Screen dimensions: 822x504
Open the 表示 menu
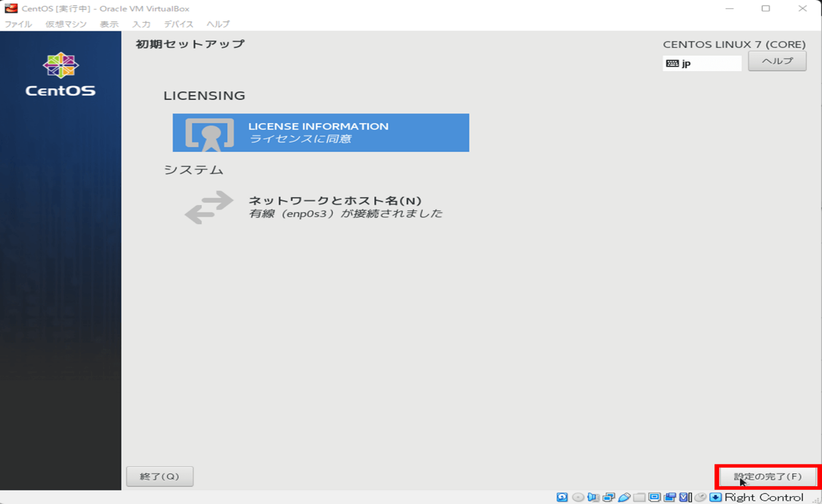[109, 24]
